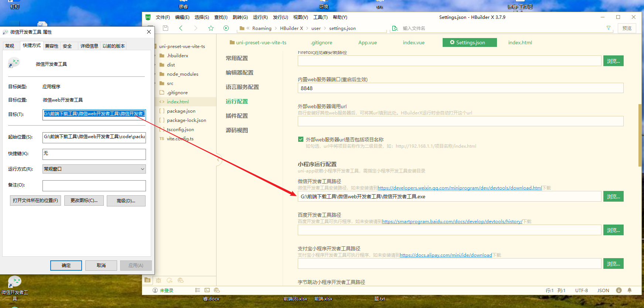The height and width of the screenshot is (308, 644).
Task: Open the 插件配置 settings section
Action: (237, 116)
